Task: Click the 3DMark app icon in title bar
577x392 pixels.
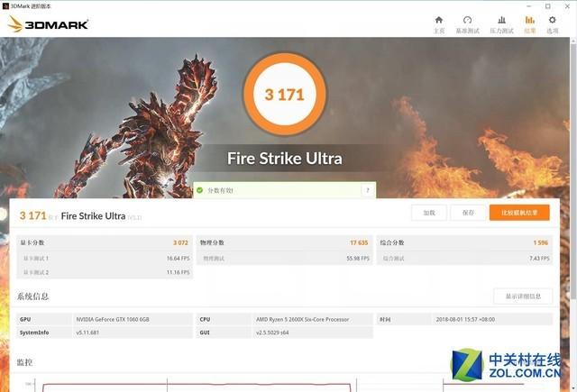Action: [5, 6]
